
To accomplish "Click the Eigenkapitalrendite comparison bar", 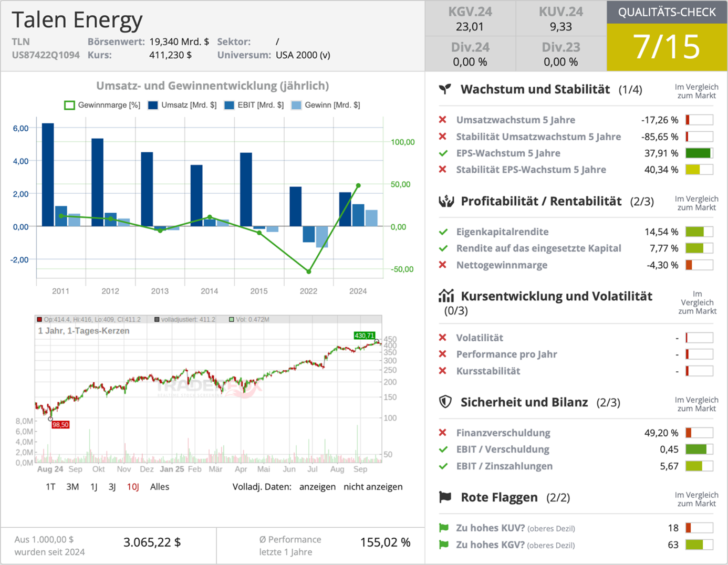I will tap(699, 232).
